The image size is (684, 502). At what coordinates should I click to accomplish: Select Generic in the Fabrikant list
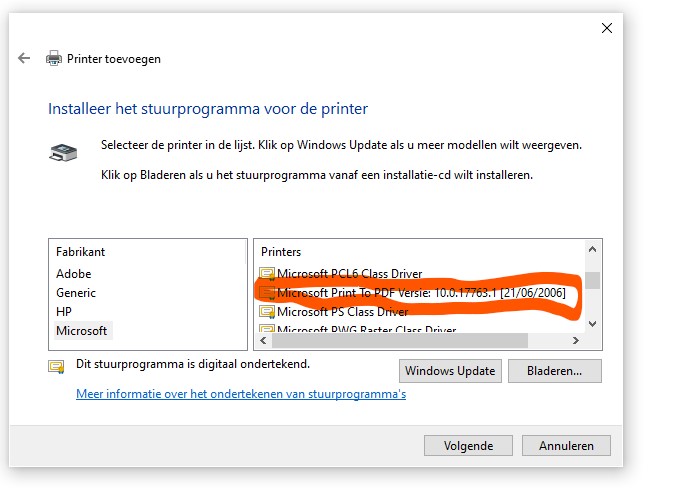[76, 293]
